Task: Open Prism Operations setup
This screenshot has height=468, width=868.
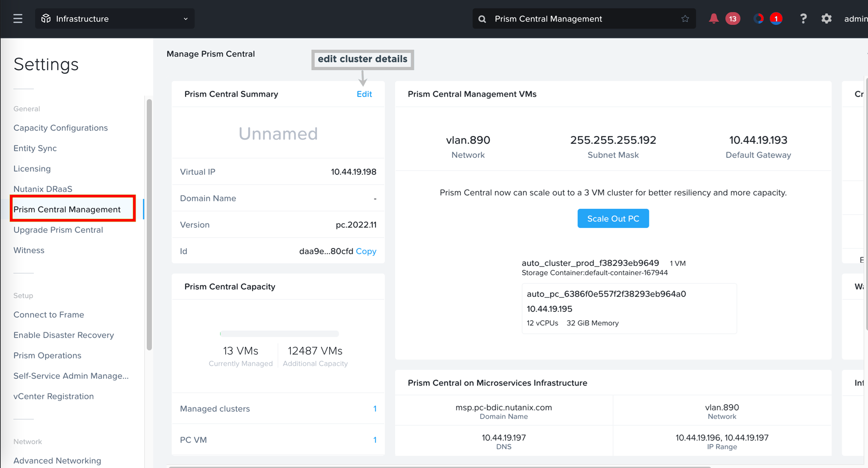Action: coord(47,356)
